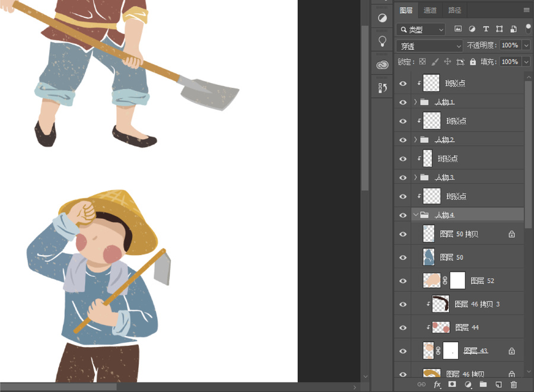Create a new fill or adjustment layer

tap(468, 384)
